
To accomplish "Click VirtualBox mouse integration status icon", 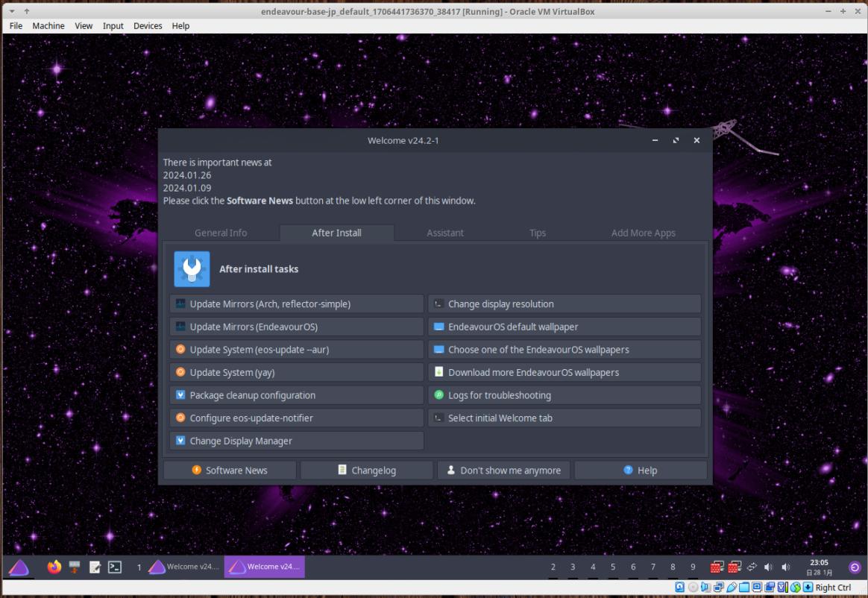I will click(x=796, y=588).
